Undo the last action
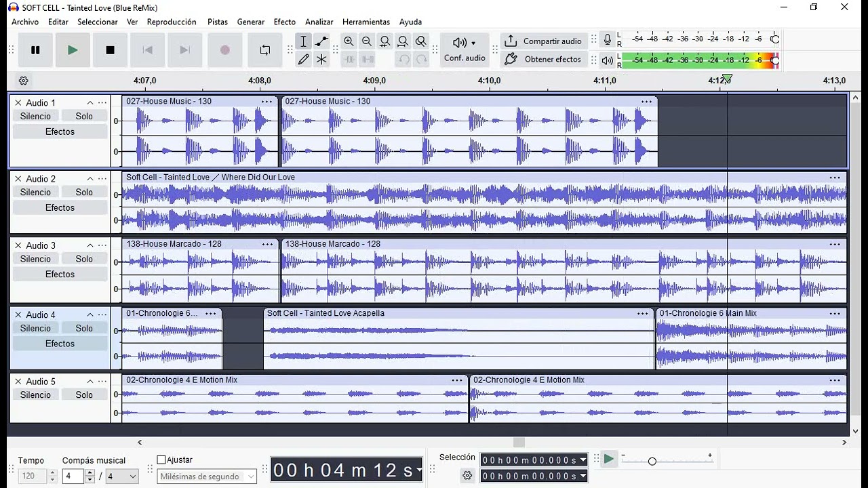Image resolution: width=868 pixels, height=488 pixels. coord(403,59)
